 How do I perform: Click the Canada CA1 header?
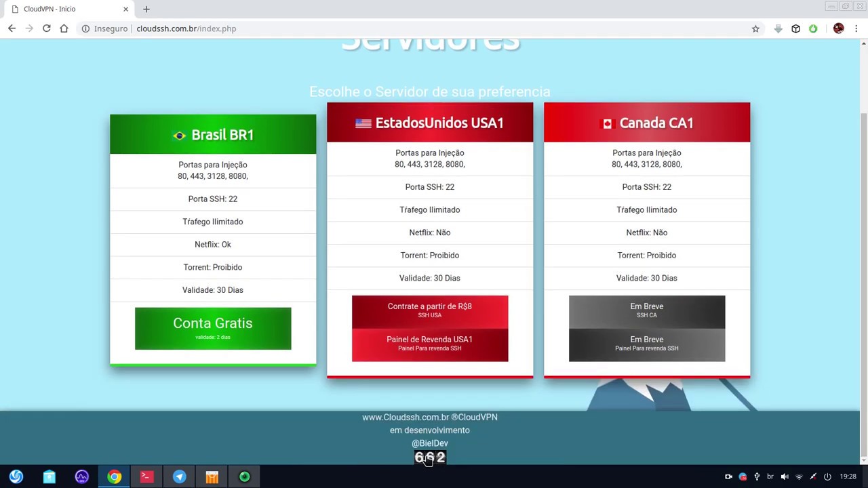click(x=647, y=123)
